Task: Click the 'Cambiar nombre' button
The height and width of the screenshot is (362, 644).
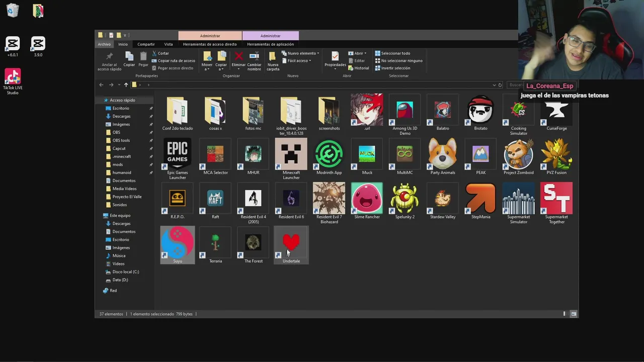Action: tap(254, 61)
